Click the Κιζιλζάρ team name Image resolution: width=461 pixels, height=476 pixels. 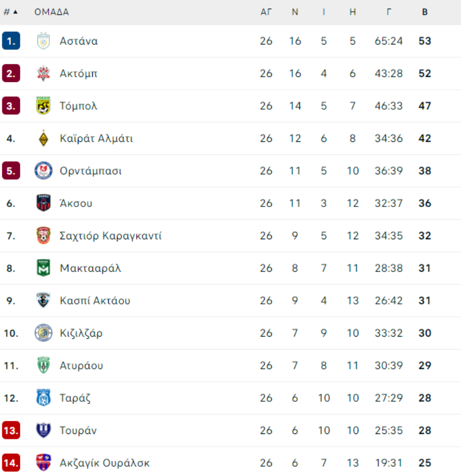pos(81,333)
